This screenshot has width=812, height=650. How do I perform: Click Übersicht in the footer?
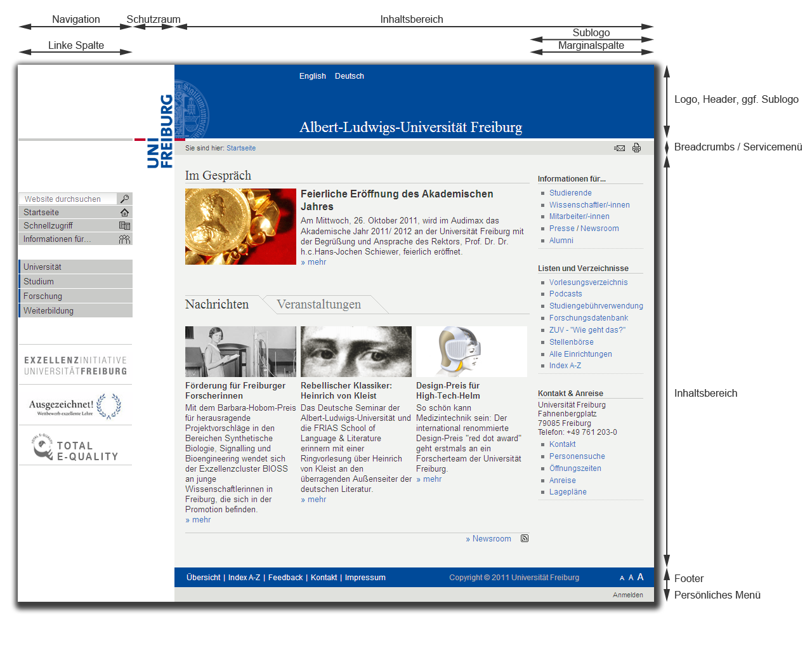(x=204, y=578)
